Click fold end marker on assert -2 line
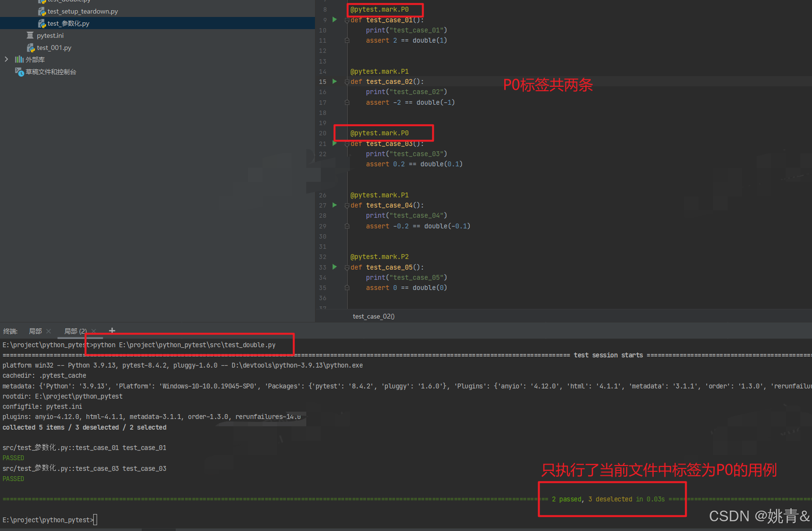 [347, 102]
